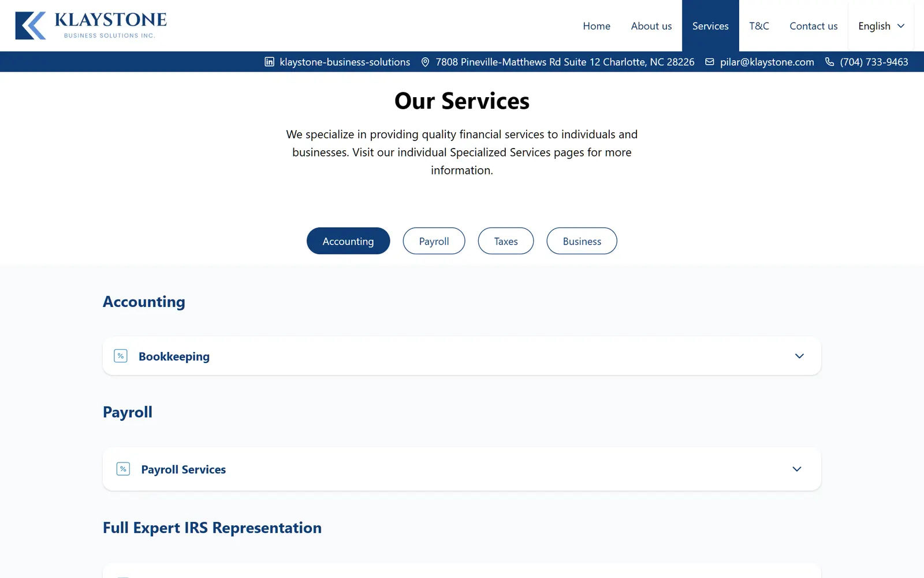Click the Accounting section heading
The width and height of the screenshot is (924, 578).
144,302
